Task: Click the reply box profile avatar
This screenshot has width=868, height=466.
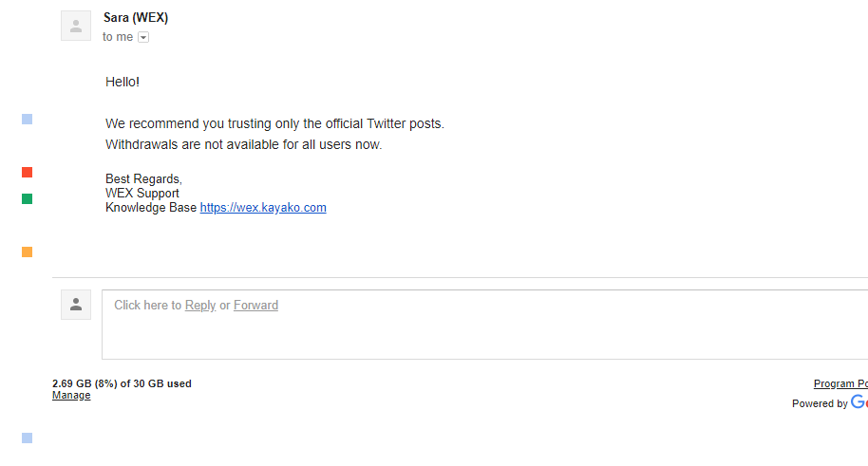Action: point(76,305)
